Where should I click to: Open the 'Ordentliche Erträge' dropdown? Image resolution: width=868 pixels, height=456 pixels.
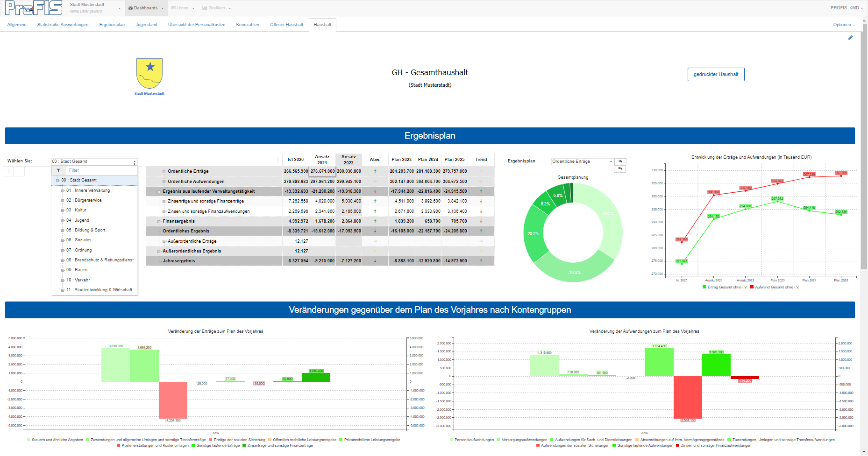[x=581, y=161]
